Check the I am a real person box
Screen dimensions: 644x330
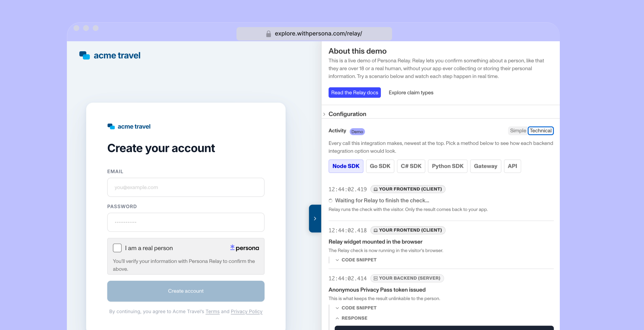[117, 248]
